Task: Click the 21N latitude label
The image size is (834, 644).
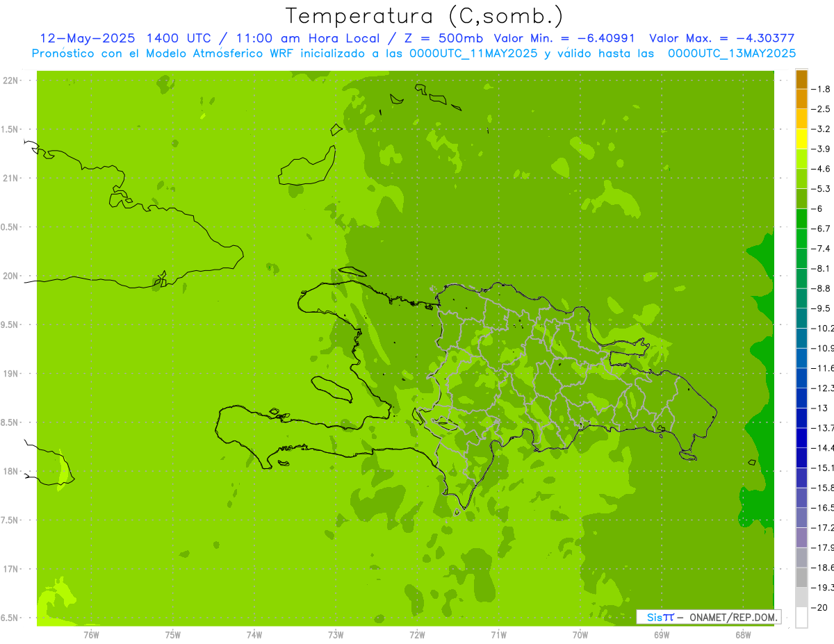Action: point(11,178)
